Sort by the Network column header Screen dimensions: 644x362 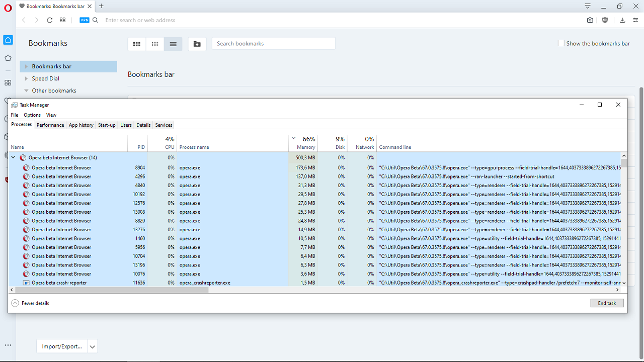pyautogui.click(x=362, y=143)
